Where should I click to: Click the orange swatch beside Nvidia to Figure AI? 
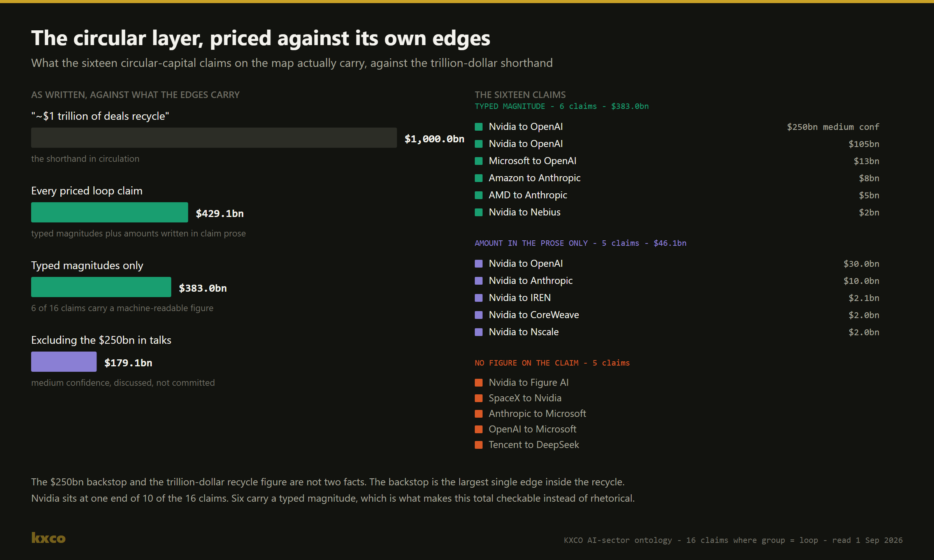point(479,383)
